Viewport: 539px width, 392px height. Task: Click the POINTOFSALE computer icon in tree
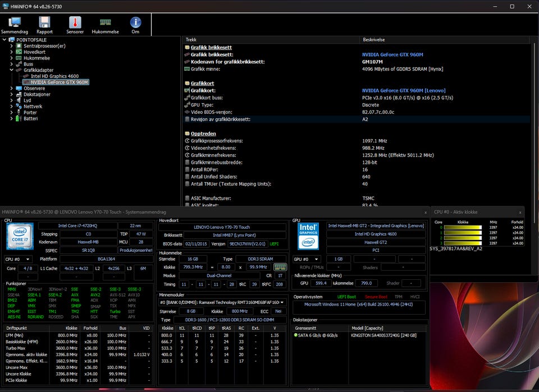(x=12, y=40)
